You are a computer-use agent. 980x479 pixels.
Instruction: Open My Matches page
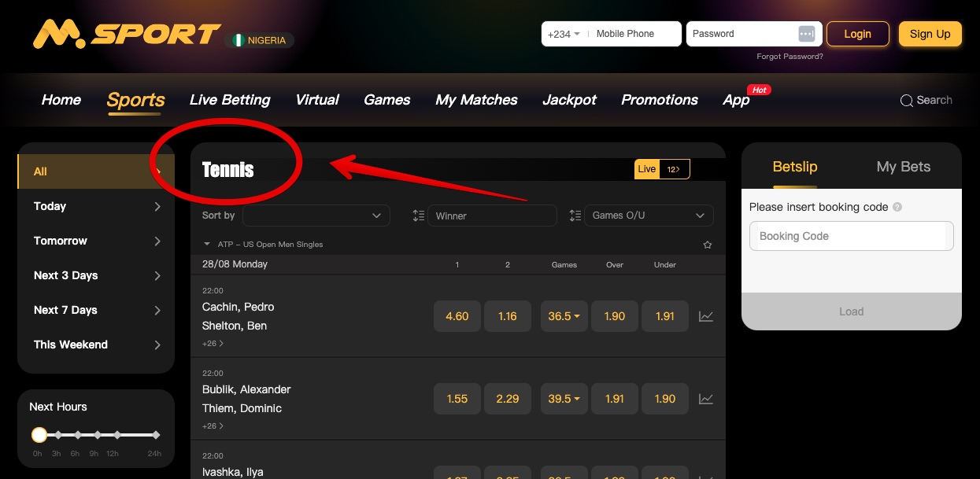[x=477, y=100]
